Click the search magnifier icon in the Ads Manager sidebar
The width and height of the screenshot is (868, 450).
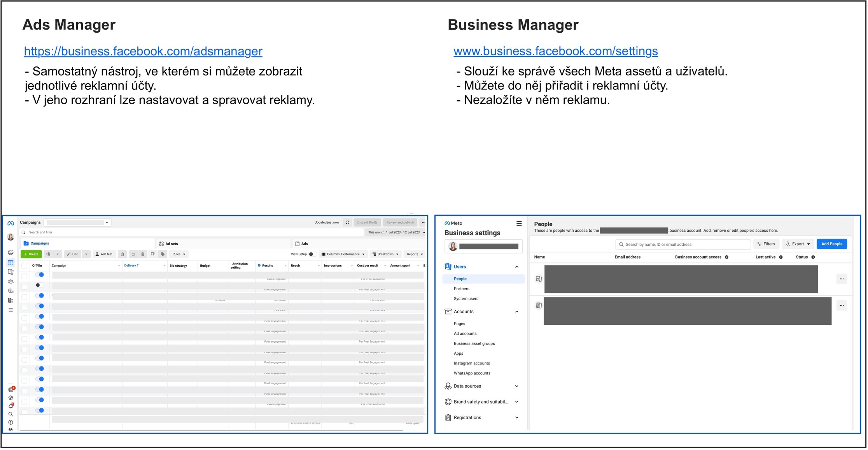click(10, 414)
